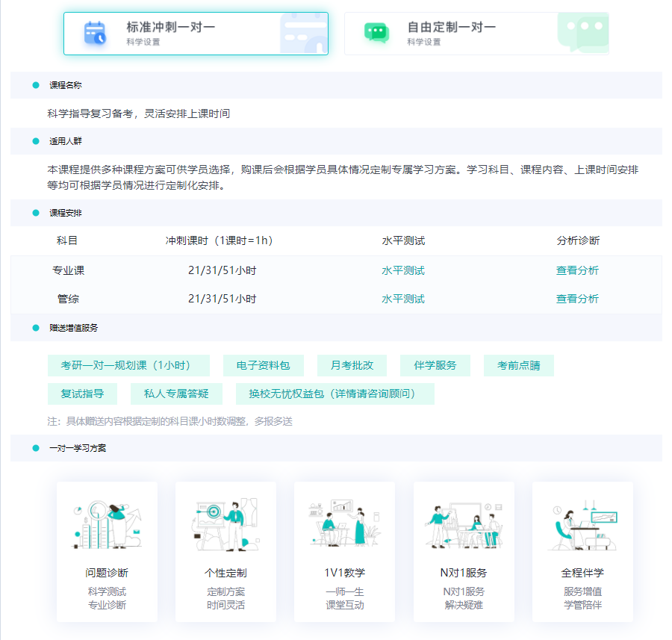
Task: Select the 复试指导 service tag
Action: (82, 393)
